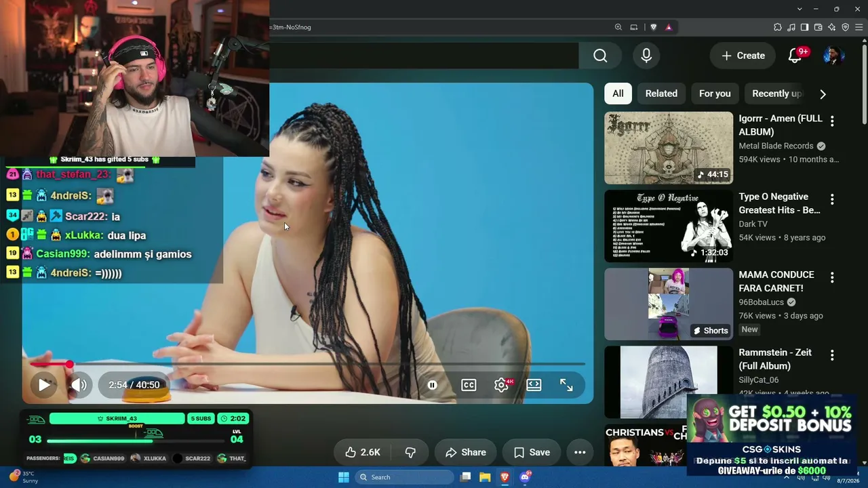Expand the tab search chevron in title bar
The width and height of the screenshot is (868, 488).
tap(800, 9)
